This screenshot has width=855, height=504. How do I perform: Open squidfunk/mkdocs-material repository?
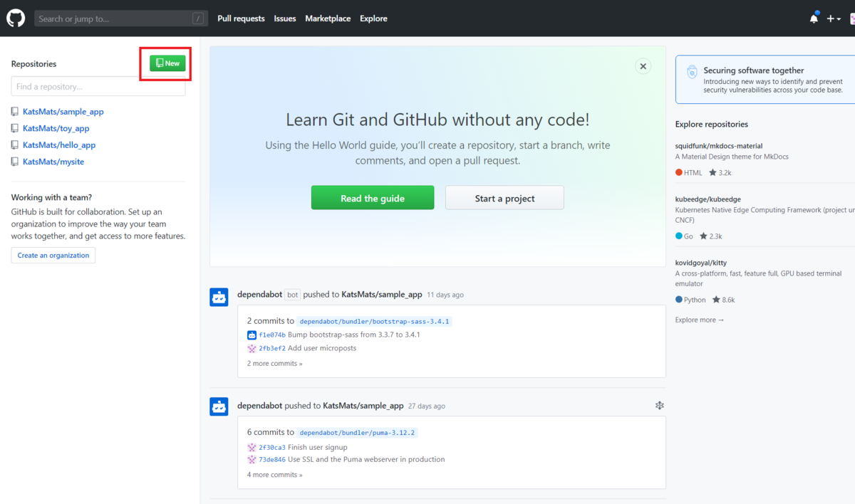pyautogui.click(x=719, y=146)
